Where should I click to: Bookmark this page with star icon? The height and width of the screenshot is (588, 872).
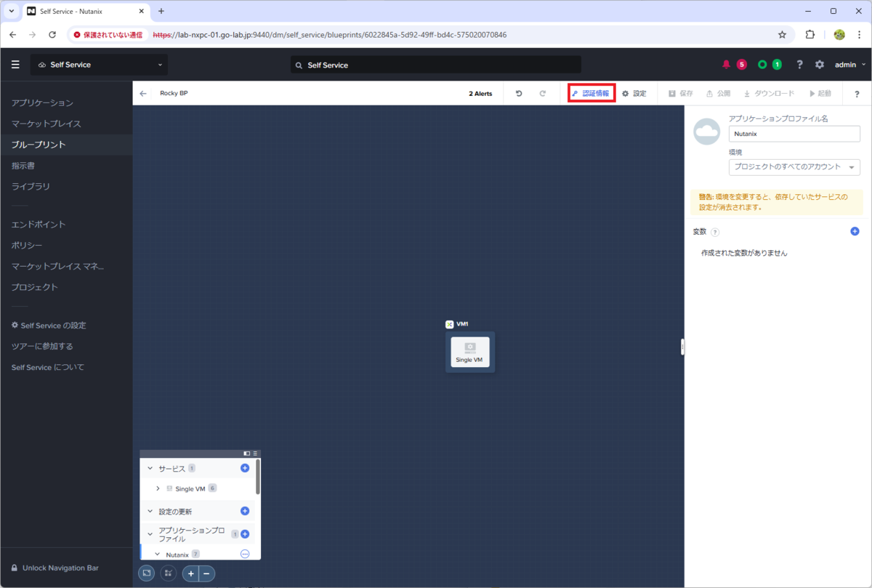coord(782,34)
